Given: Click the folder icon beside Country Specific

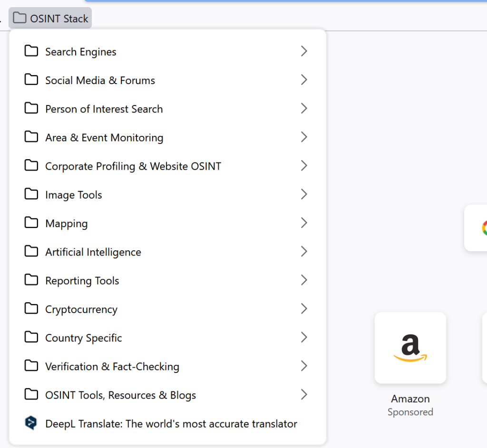Looking at the screenshot, I should (31, 337).
